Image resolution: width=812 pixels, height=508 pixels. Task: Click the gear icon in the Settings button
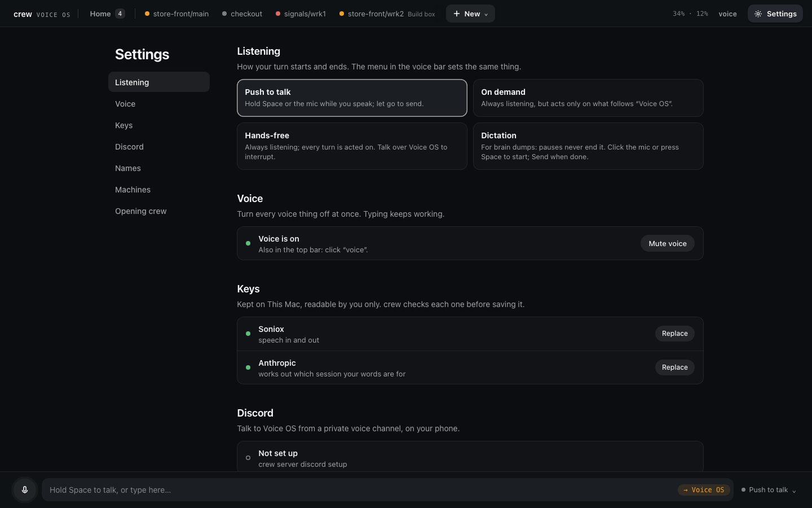[x=758, y=14]
